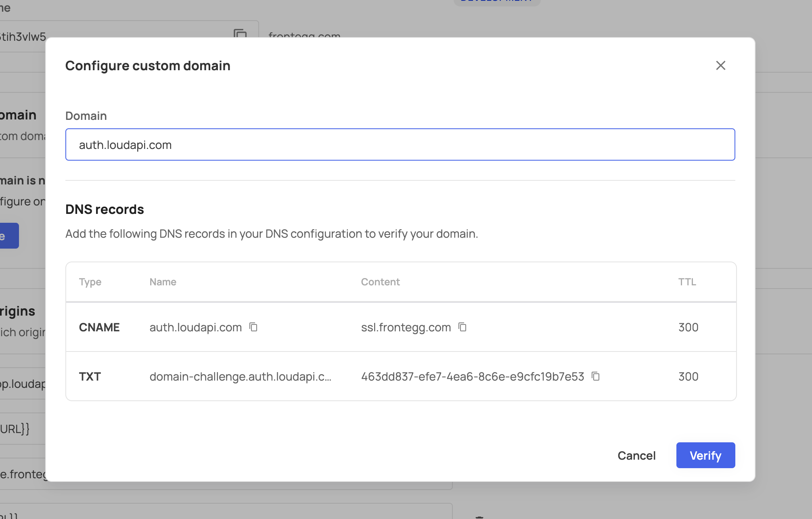812x519 pixels.
Task: Click the DNS records heading
Action: coord(105,209)
